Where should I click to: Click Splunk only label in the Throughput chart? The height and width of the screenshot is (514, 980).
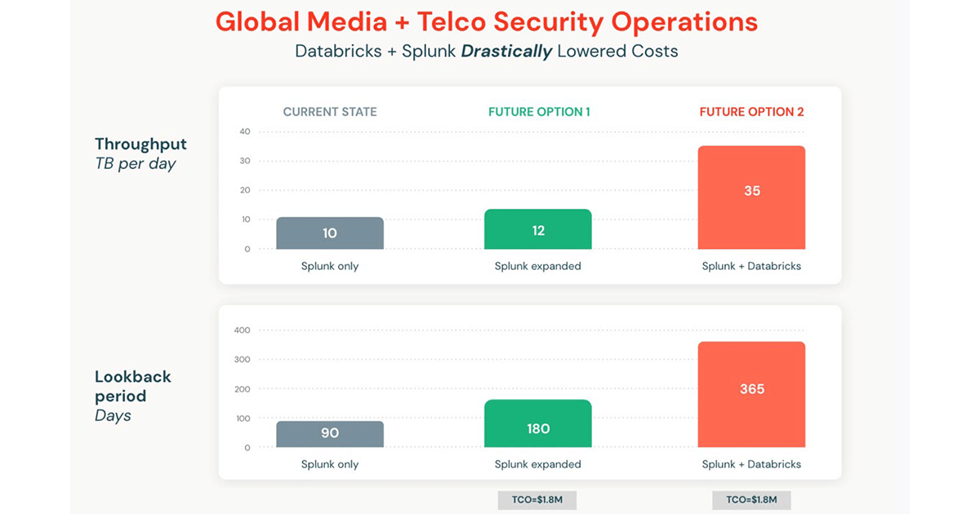[x=330, y=266]
